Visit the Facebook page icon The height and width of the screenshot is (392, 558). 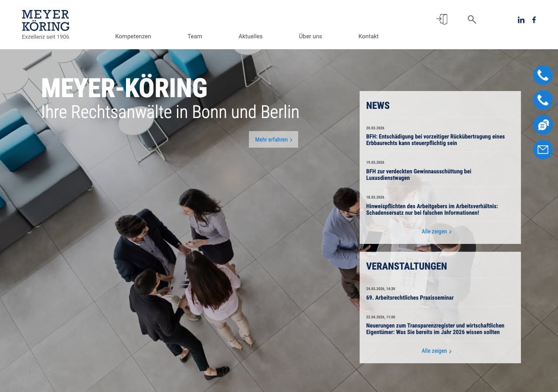(x=534, y=20)
